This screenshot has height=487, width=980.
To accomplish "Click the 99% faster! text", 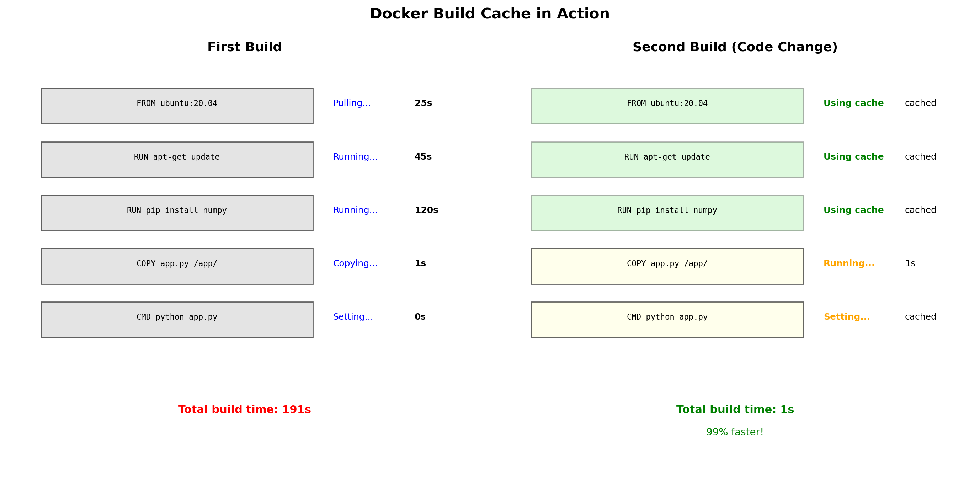I will click(735, 432).
